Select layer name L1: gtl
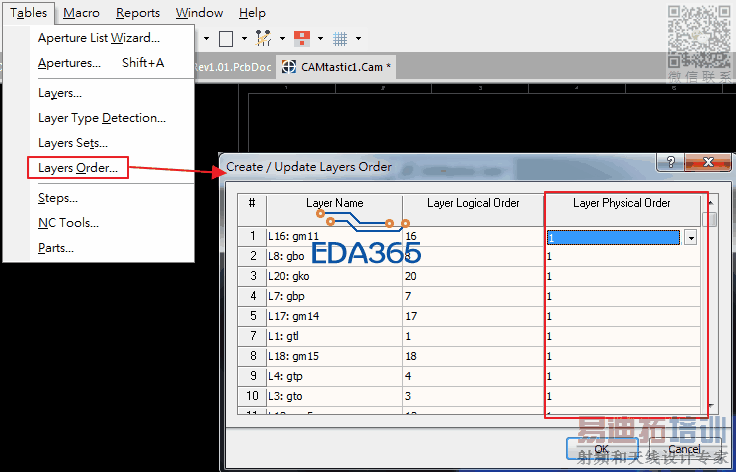This screenshot has width=736, height=472. pos(284,336)
